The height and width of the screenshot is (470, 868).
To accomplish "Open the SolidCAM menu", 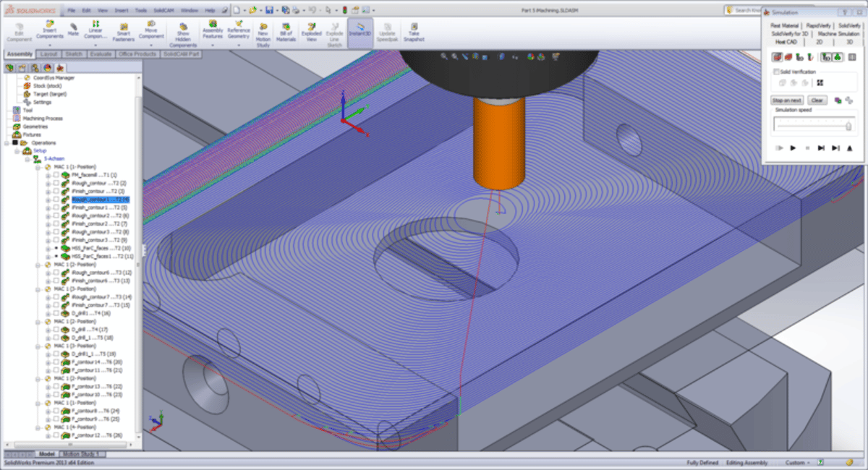I will pos(163,11).
